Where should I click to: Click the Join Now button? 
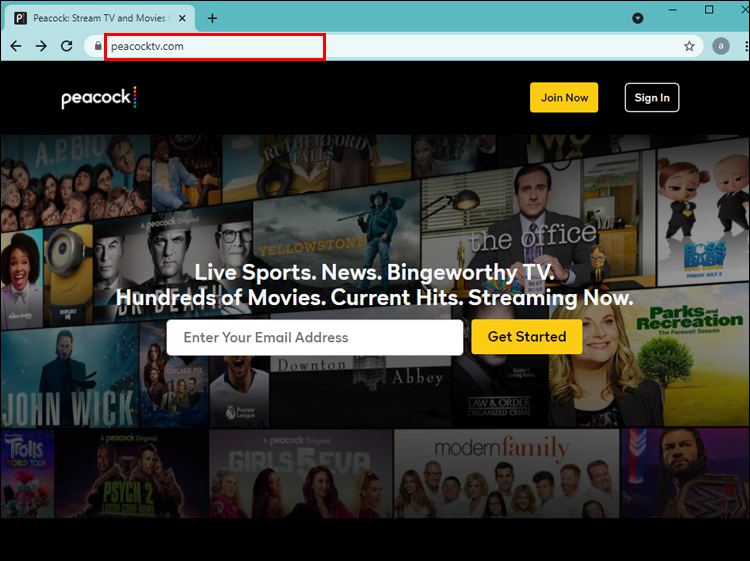pyautogui.click(x=564, y=98)
